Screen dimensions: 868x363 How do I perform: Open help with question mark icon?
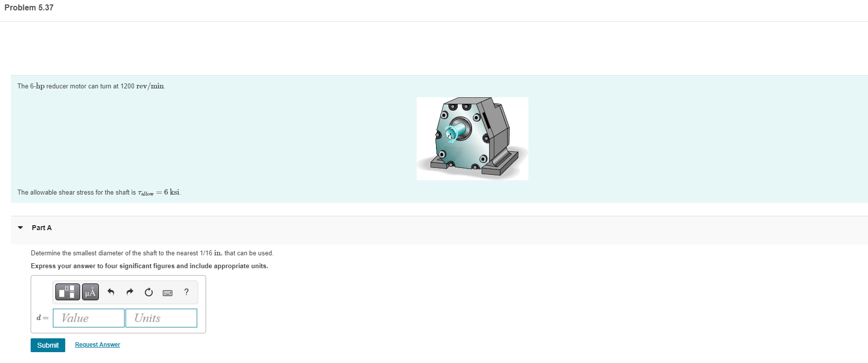[x=186, y=292]
